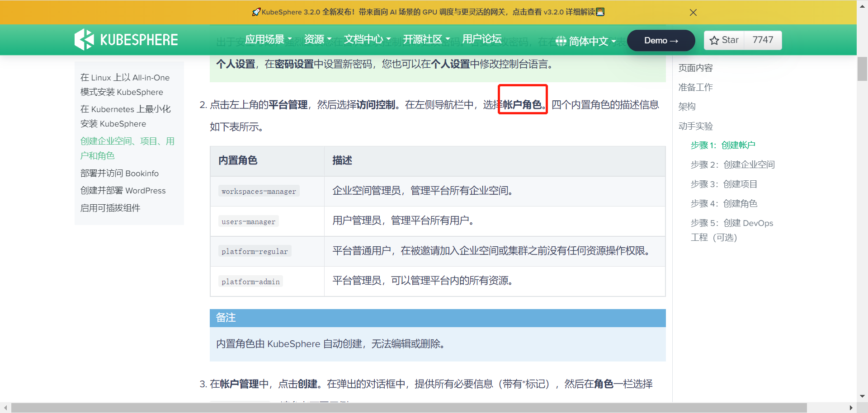Click the star icon on the Star button
The height and width of the screenshot is (413, 868).
(x=714, y=40)
